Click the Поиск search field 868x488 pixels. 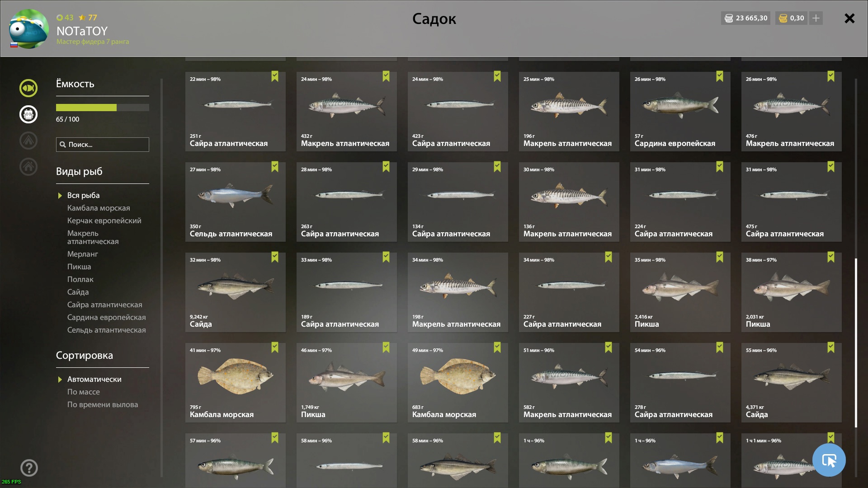pyautogui.click(x=103, y=145)
